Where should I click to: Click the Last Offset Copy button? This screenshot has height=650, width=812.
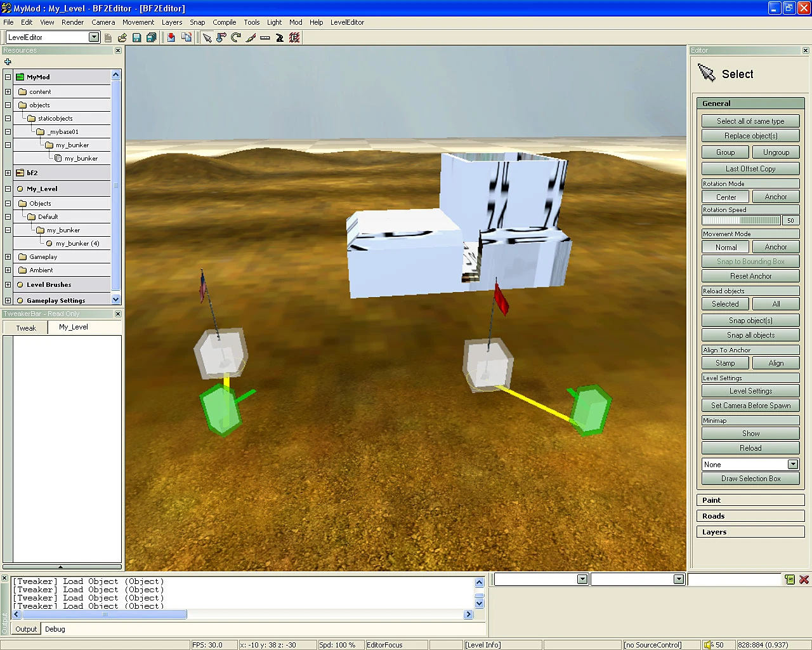pyautogui.click(x=750, y=169)
